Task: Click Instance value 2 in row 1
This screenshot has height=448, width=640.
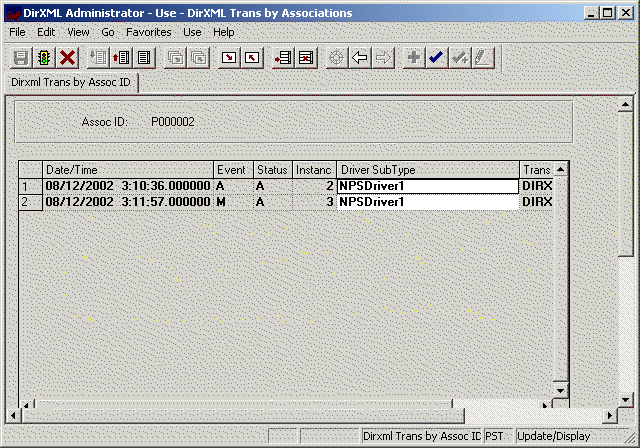Action: tap(314, 186)
